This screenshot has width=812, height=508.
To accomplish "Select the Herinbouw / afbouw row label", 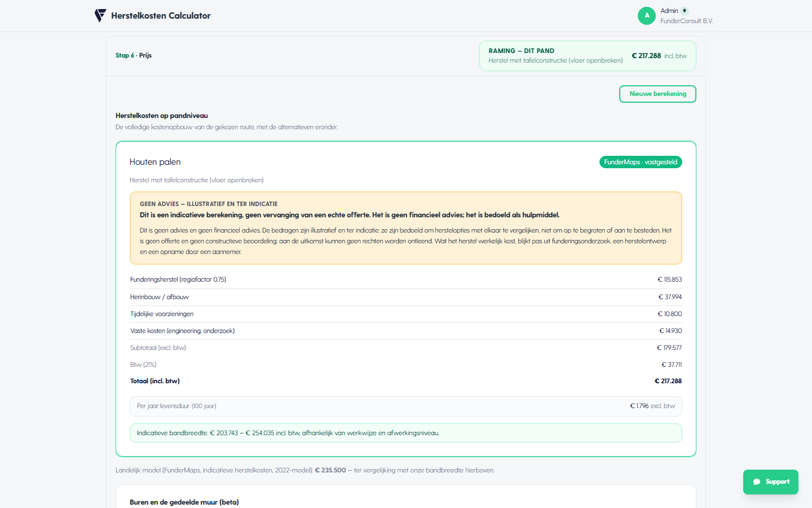I will click(x=160, y=297).
